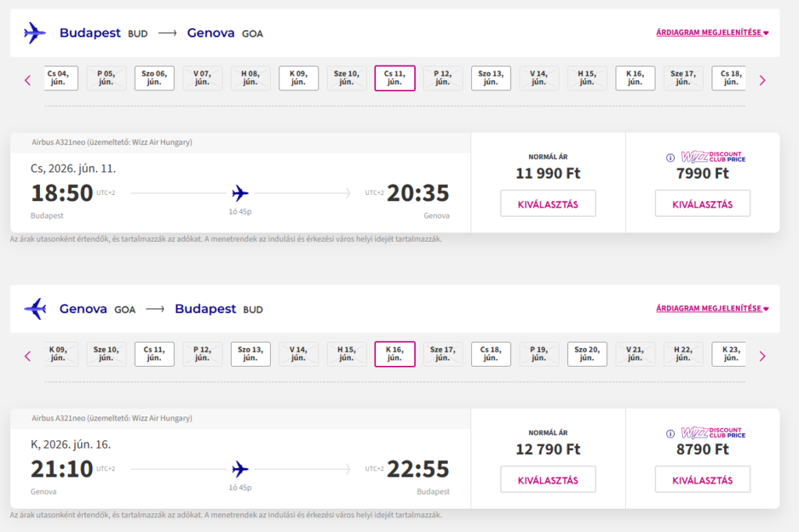Image resolution: width=799 pixels, height=532 pixels.
Task: Select return date Szo 20, jún.
Action: [x=587, y=354]
